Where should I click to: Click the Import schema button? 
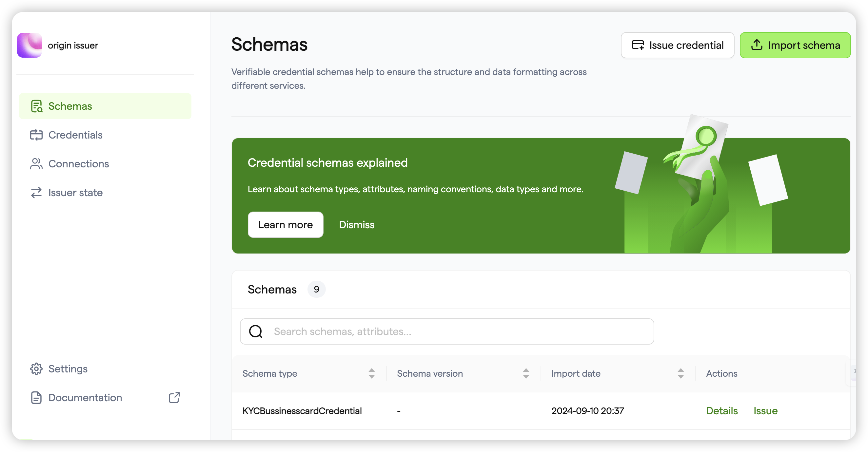pyautogui.click(x=795, y=45)
